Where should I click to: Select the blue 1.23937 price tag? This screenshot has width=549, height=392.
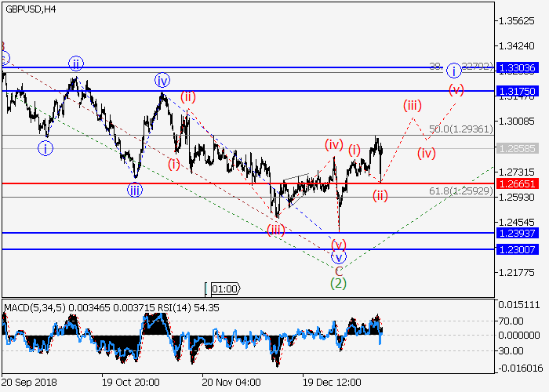click(x=516, y=233)
